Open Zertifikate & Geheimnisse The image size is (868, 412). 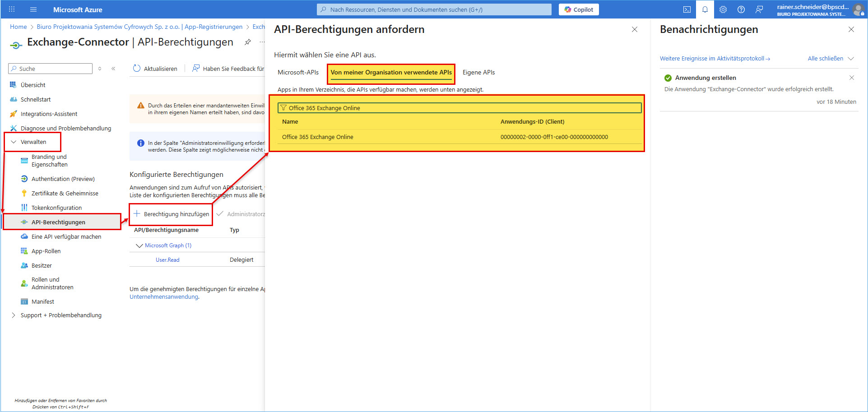(65, 193)
